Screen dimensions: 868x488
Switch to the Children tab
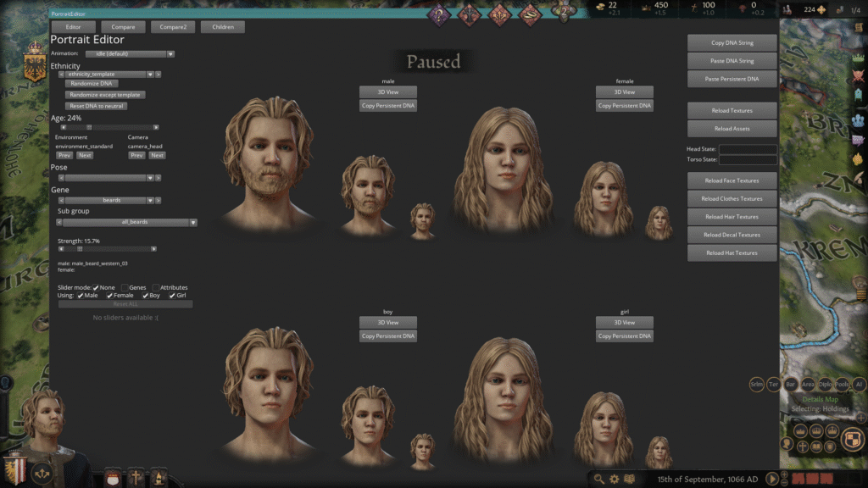point(222,26)
